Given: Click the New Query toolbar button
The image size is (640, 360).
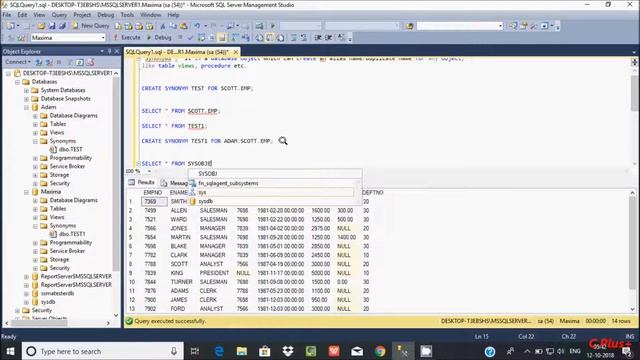Looking at the screenshot, I should (x=91, y=26).
